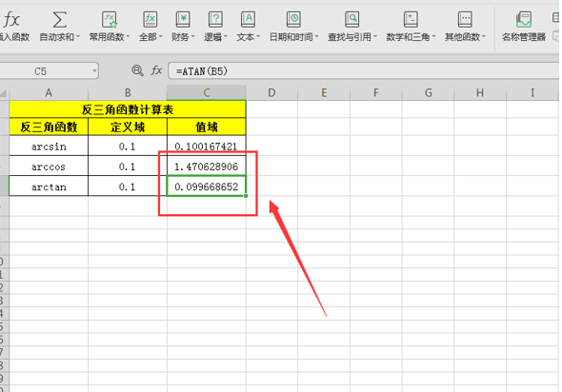Select the cell with value 0.099668652
This screenshot has height=392, width=562.
tap(207, 186)
